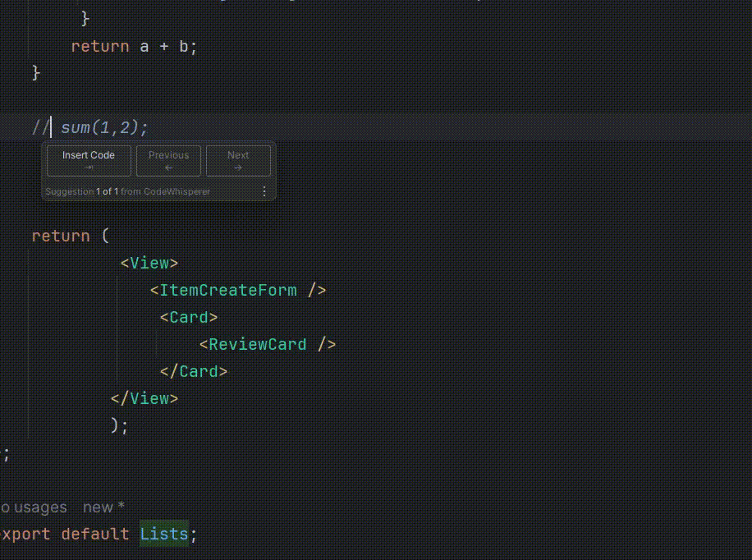Click the opening <View> tag

point(149,263)
